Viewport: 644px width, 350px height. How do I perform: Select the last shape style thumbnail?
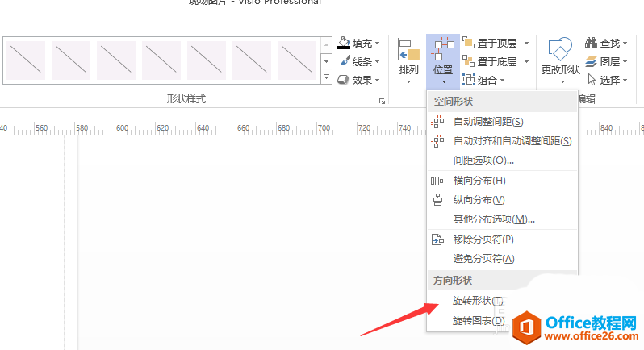point(296,60)
